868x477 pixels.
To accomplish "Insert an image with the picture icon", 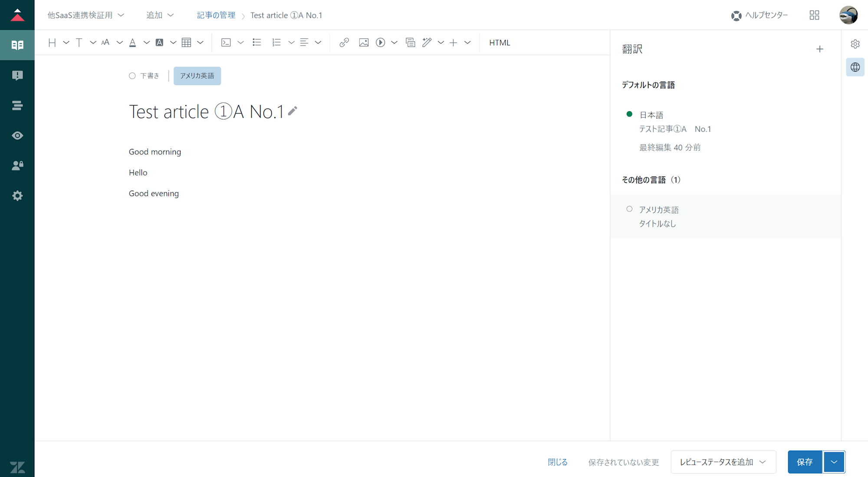I will [364, 43].
